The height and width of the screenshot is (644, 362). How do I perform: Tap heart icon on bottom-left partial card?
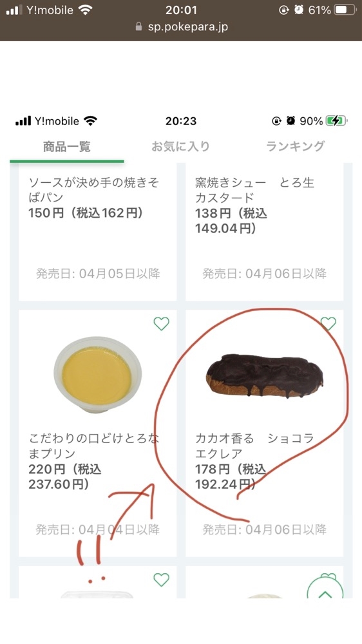click(161, 580)
